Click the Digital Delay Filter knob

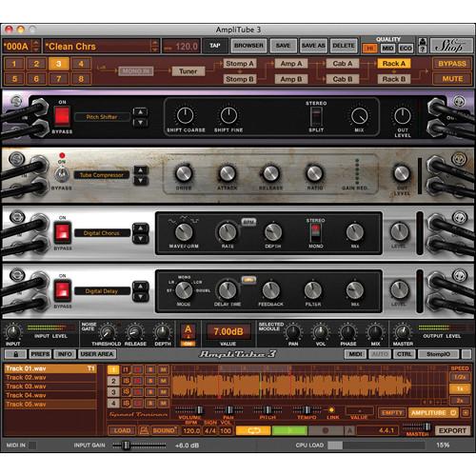313,290
